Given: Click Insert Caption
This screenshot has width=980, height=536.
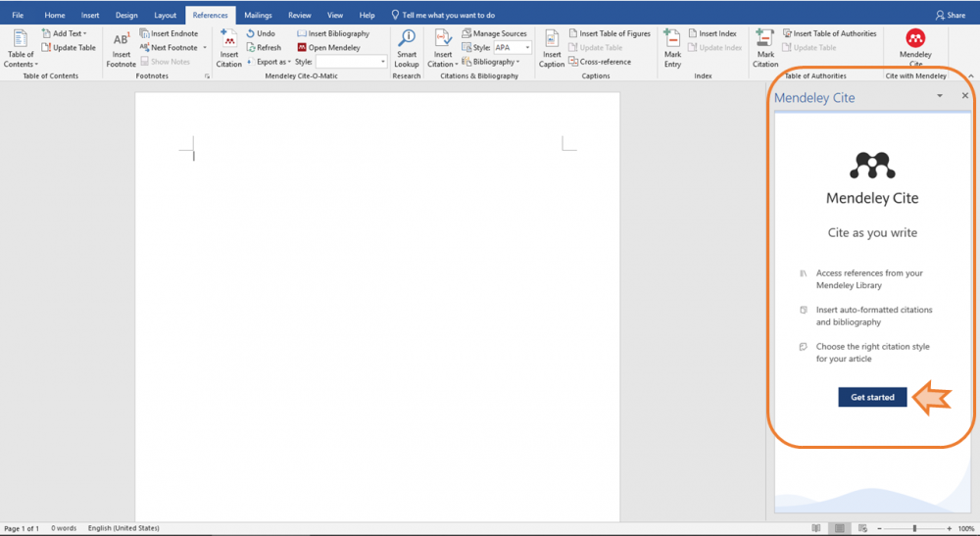Looking at the screenshot, I should 551,49.
